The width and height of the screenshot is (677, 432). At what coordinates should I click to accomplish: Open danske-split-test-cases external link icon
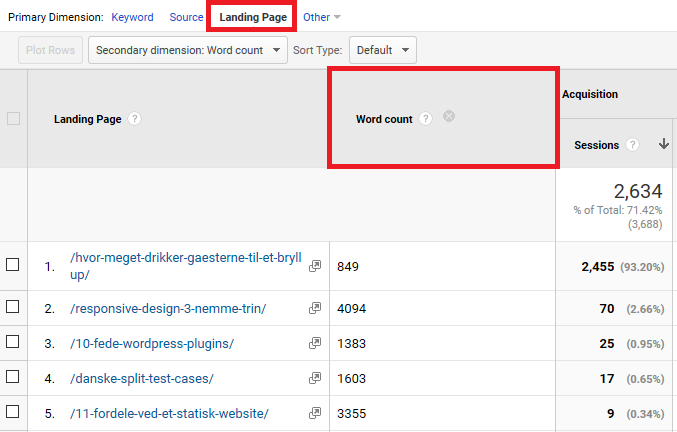pos(315,378)
